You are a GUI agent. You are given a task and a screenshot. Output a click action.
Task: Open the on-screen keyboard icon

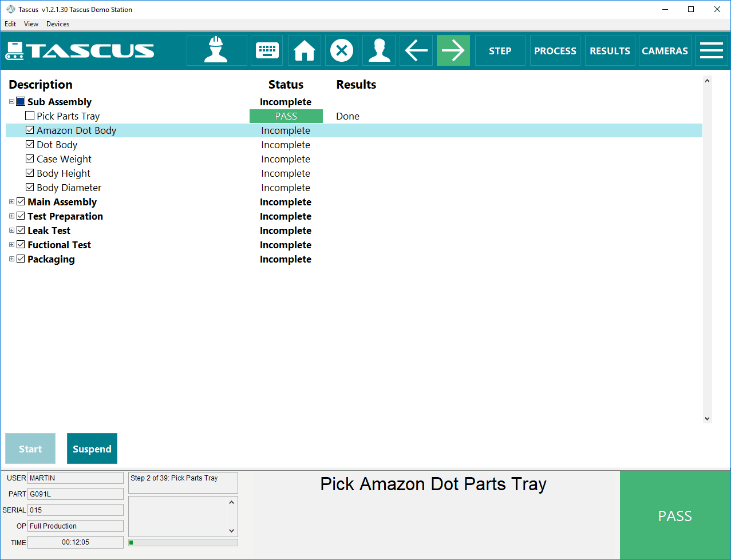[267, 50]
